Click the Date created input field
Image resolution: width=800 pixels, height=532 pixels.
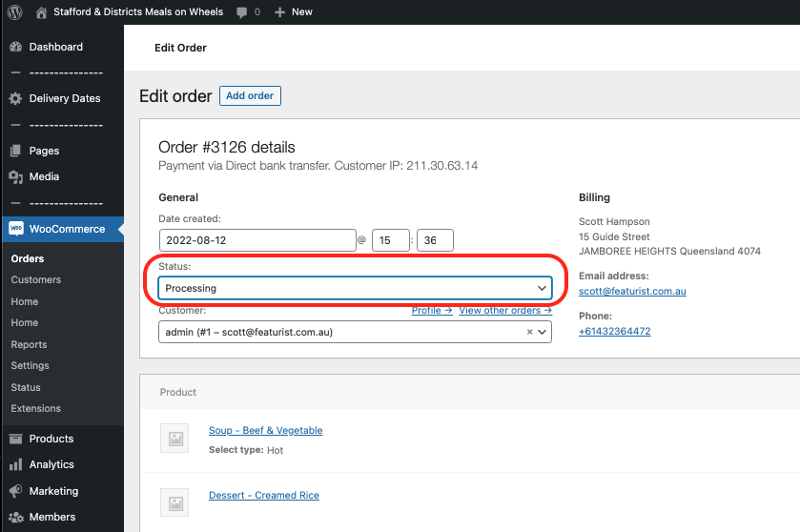[x=257, y=240]
